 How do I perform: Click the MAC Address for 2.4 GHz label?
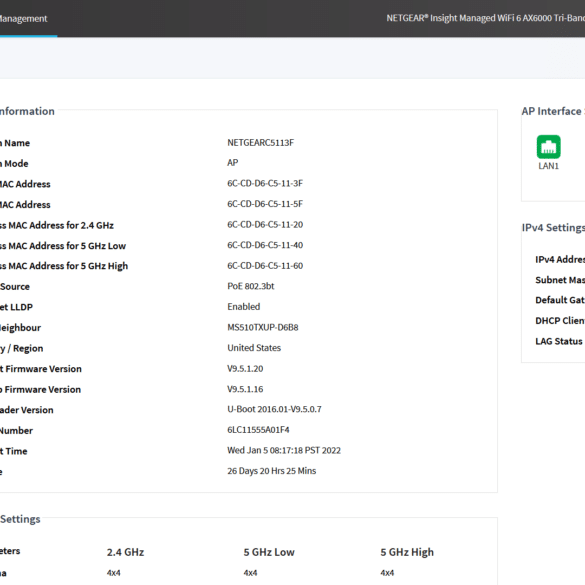(57, 225)
